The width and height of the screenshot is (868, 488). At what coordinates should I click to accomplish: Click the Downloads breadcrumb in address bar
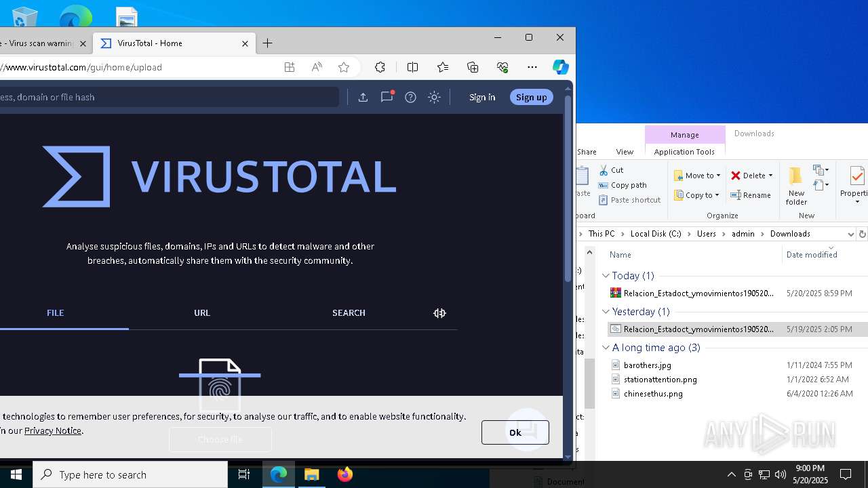[x=790, y=234]
